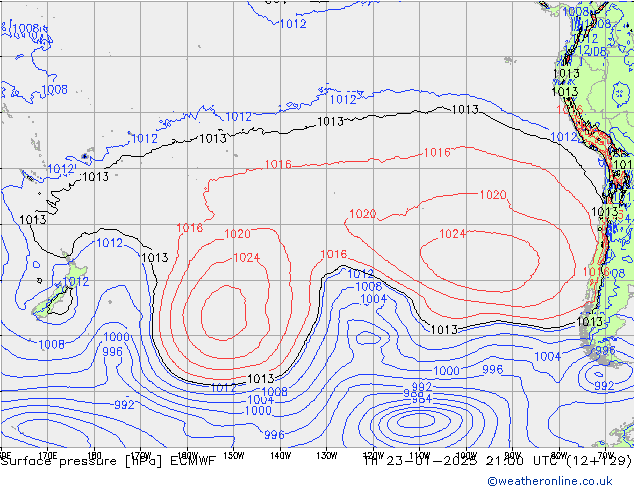Image resolution: width=634 pixels, height=490 pixels.
Task: Click the blue 1012 label over New Zealand
Action: [x=76, y=281]
